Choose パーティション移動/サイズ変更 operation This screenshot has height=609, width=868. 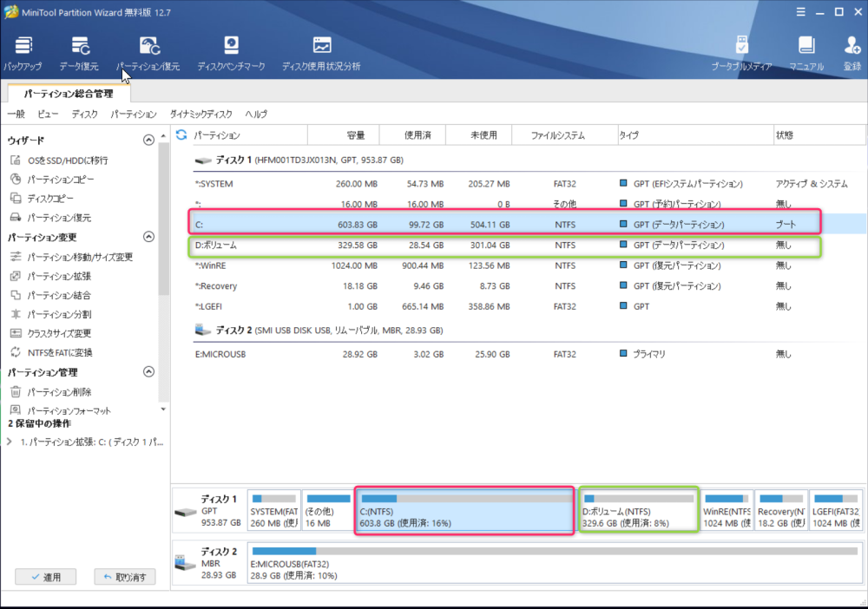tap(71, 257)
